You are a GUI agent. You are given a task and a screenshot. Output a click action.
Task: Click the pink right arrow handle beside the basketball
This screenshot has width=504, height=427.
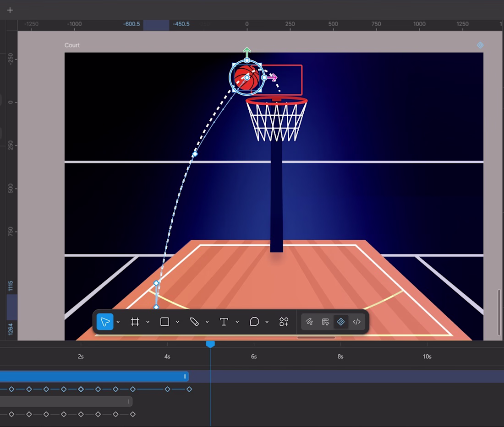pyautogui.click(x=272, y=77)
